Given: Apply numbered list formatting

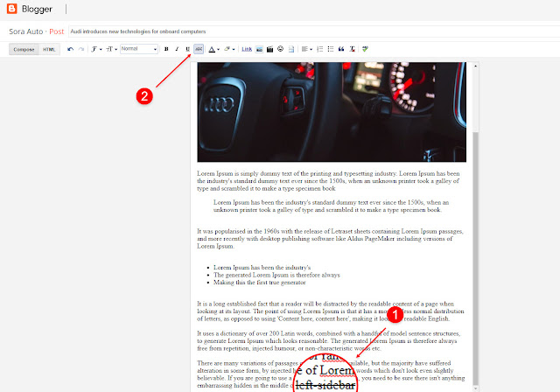Looking at the screenshot, I should [320, 49].
